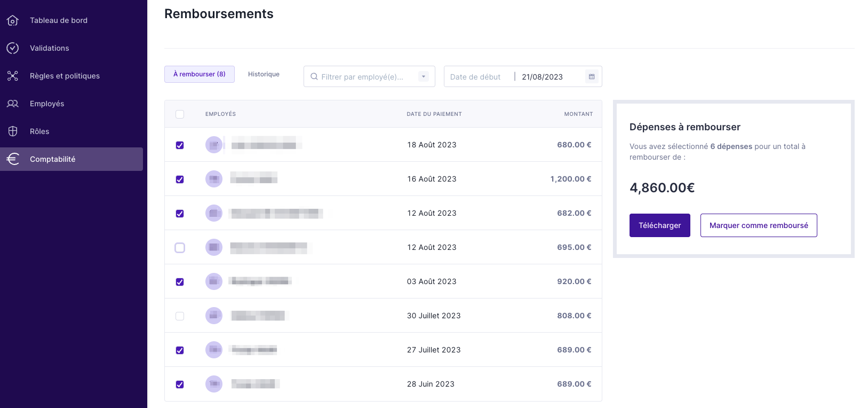Click the Tableau de bord home icon
The height and width of the screenshot is (408, 868).
pos(13,20)
